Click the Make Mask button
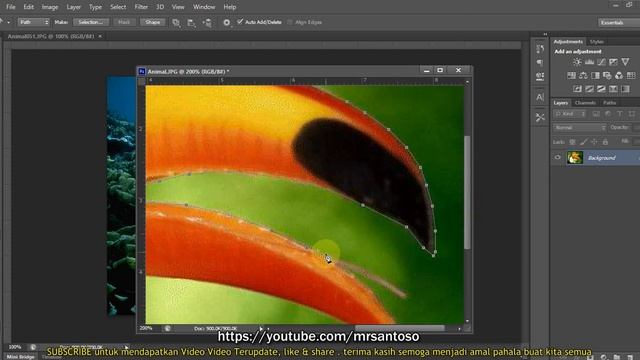 click(x=124, y=22)
